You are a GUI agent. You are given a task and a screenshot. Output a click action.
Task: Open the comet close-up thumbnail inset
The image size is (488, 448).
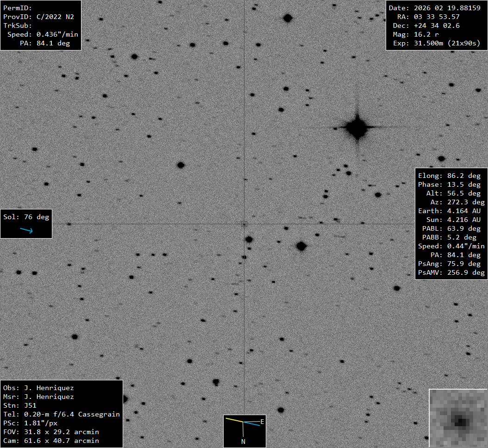[458, 418]
